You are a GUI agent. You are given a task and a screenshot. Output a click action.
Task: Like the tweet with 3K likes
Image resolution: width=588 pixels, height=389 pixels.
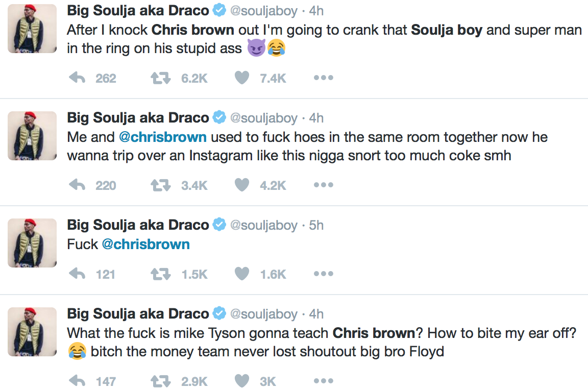point(242,381)
